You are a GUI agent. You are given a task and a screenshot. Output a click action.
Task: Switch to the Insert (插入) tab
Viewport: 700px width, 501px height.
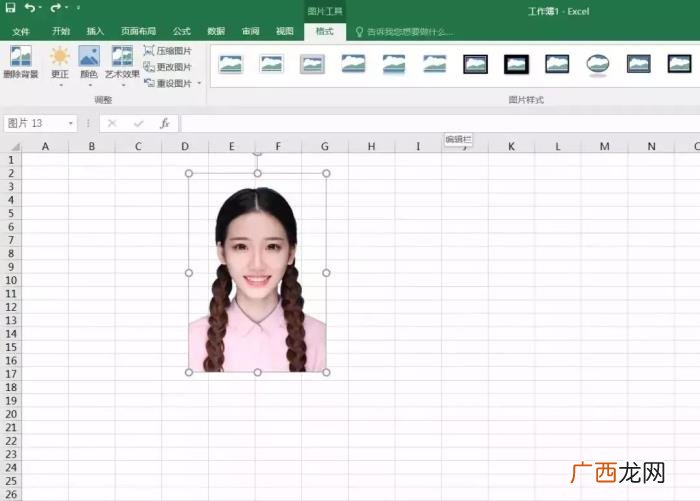click(x=95, y=31)
